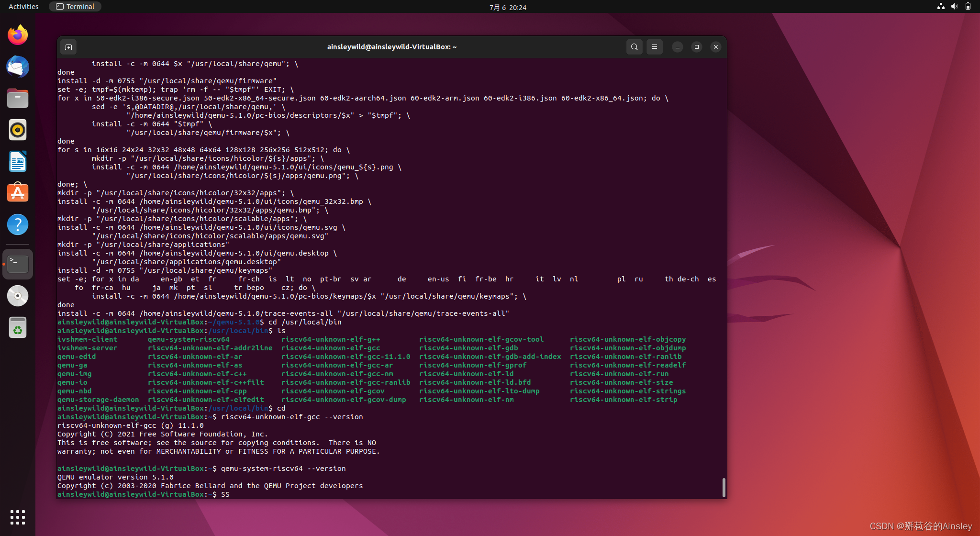Viewport: 980px width, 536px height.
Task: Open the Activities overview
Action: [23, 7]
